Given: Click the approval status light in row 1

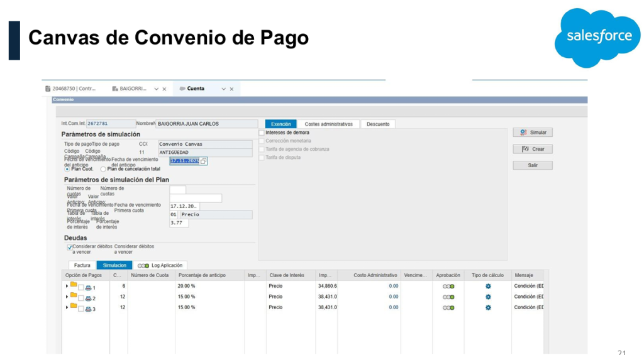Looking at the screenshot, I should (x=448, y=287).
